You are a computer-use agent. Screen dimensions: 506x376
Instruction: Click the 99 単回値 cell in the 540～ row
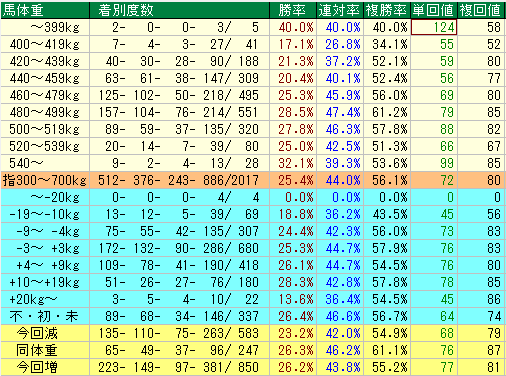pyautogui.click(x=434, y=163)
